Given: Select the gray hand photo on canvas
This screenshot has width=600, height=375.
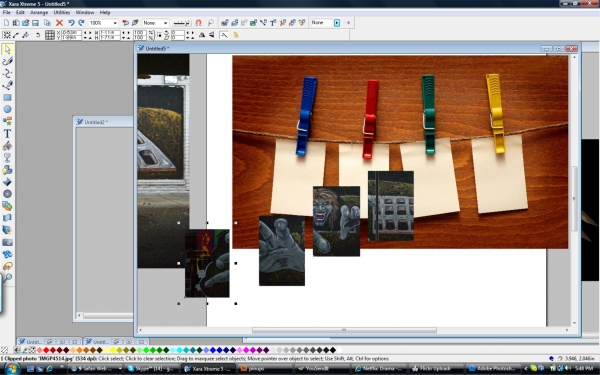Looking at the screenshot, I should [x=282, y=251].
